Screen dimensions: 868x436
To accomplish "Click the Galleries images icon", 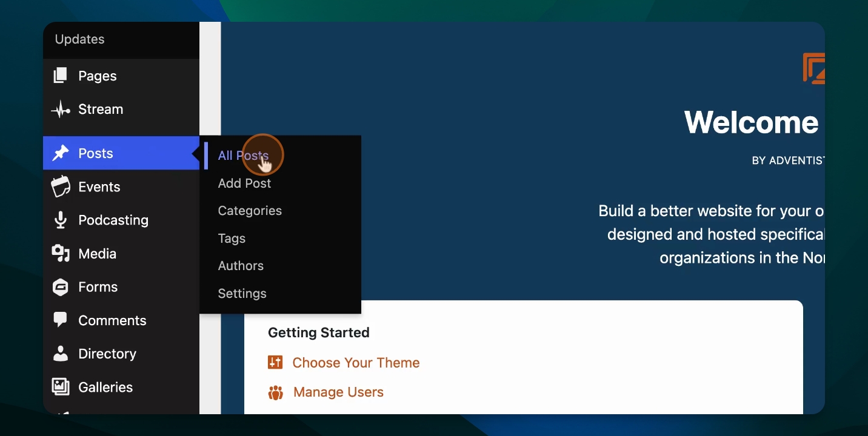I will point(60,386).
